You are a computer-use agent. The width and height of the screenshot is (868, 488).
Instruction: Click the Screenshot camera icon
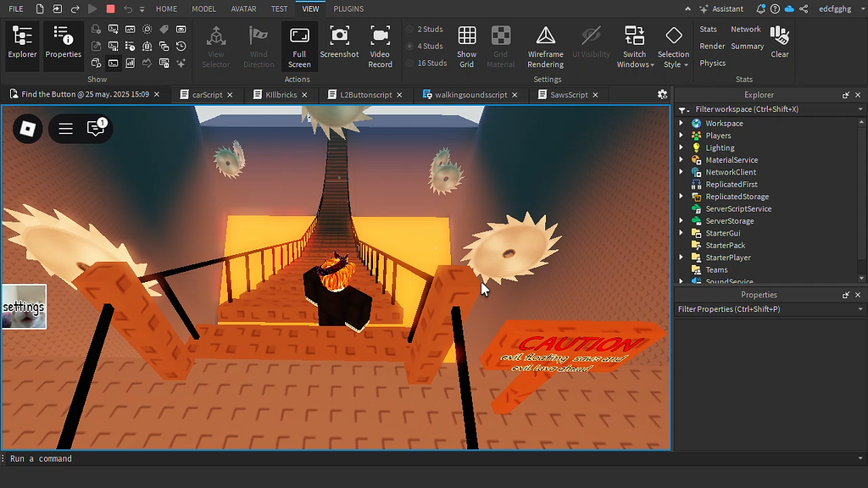(339, 43)
